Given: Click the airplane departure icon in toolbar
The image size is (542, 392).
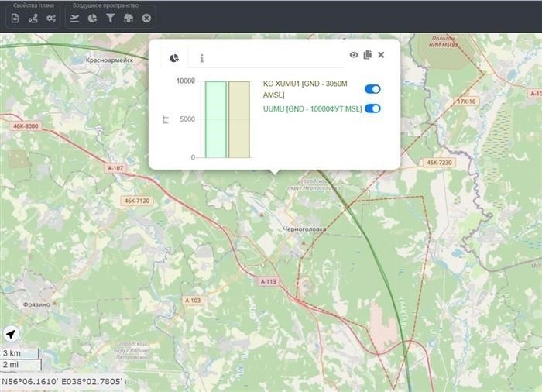Looking at the screenshot, I should pos(74,19).
